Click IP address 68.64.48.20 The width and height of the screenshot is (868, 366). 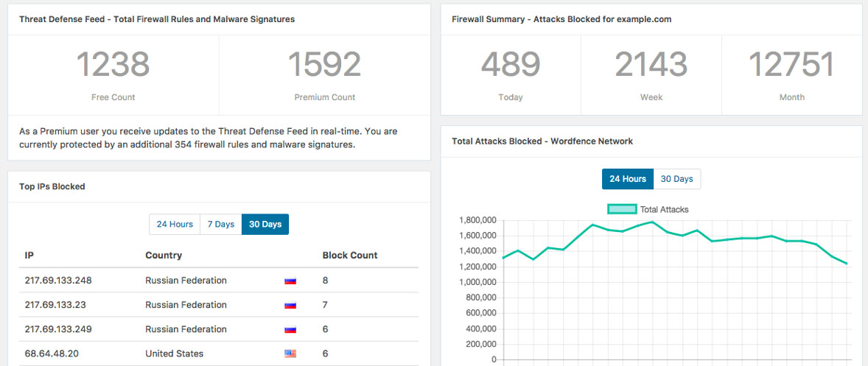point(52,353)
